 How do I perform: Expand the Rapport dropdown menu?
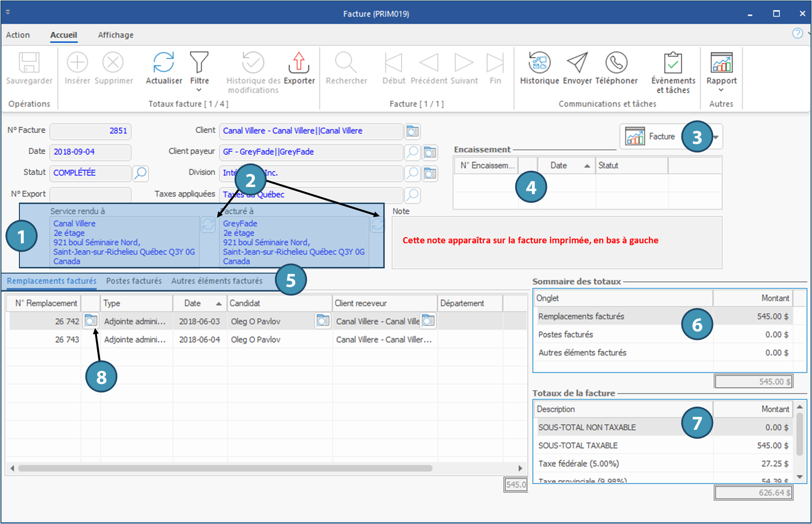pos(721,90)
